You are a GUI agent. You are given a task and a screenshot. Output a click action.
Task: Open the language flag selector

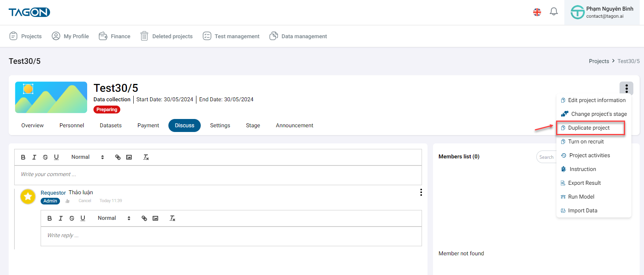point(537,12)
